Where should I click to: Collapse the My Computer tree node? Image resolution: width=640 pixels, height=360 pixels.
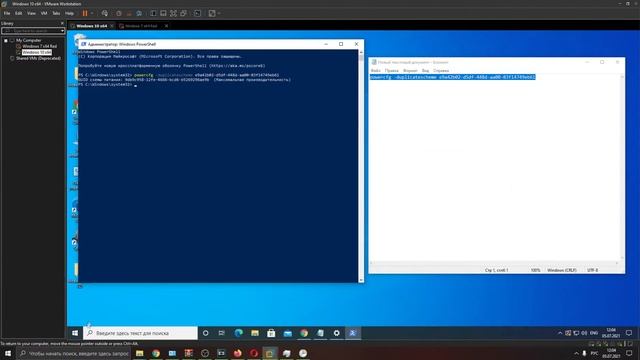coord(6,40)
